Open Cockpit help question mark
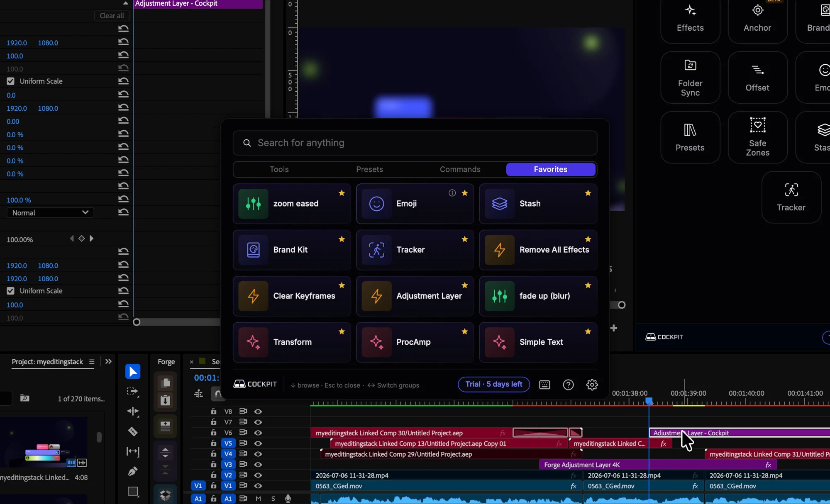Image resolution: width=830 pixels, height=504 pixels. (568, 385)
